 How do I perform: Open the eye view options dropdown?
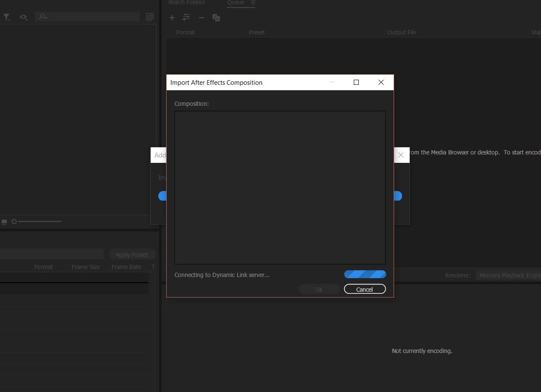click(24, 17)
